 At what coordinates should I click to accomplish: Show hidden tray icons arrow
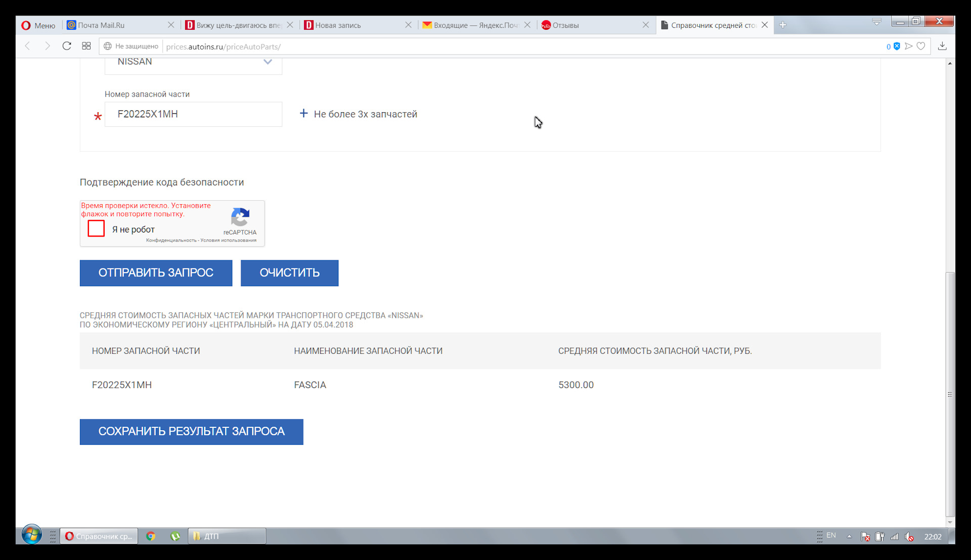click(849, 536)
